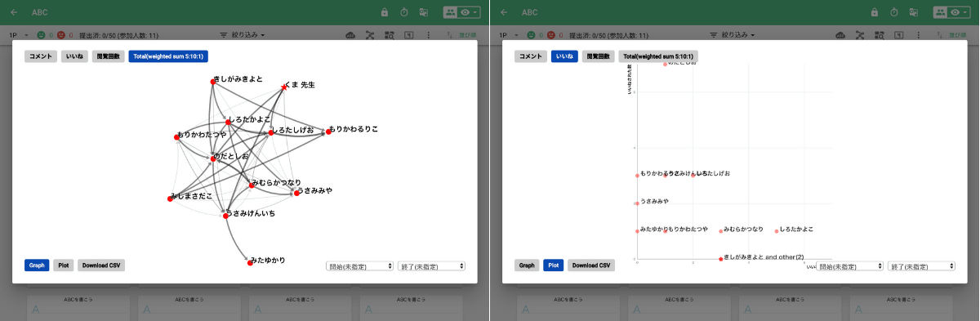This screenshot has height=321, width=980.
Task: Click Download CSV in Graph view dialog
Action: click(x=101, y=265)
